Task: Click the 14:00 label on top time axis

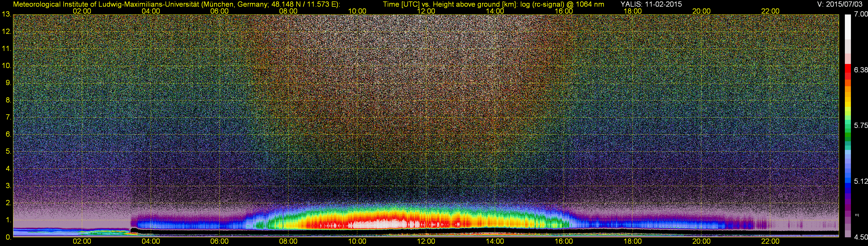Action: [x=495, y=11]
